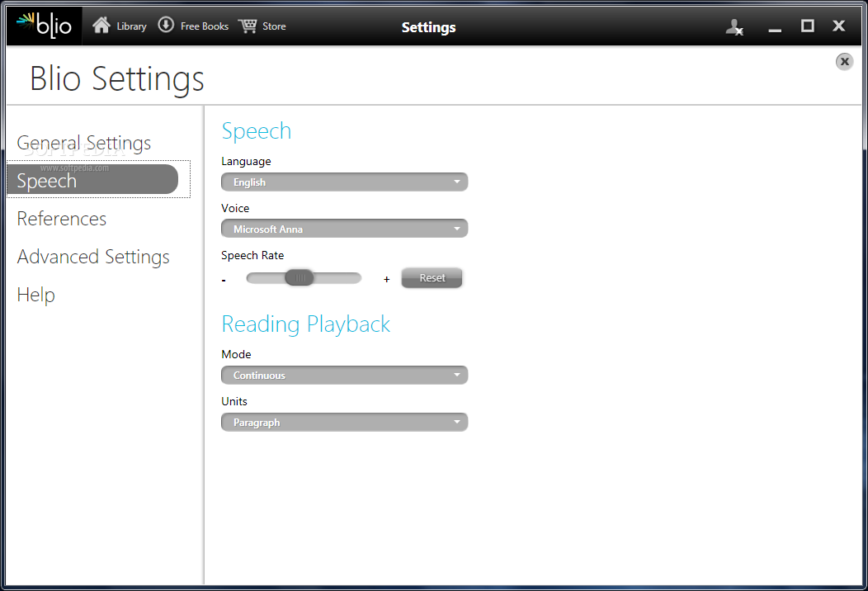The width and height of the screenshot is (868, 591).
Task: Open the References settings section
Action: (x=61, y=219)
